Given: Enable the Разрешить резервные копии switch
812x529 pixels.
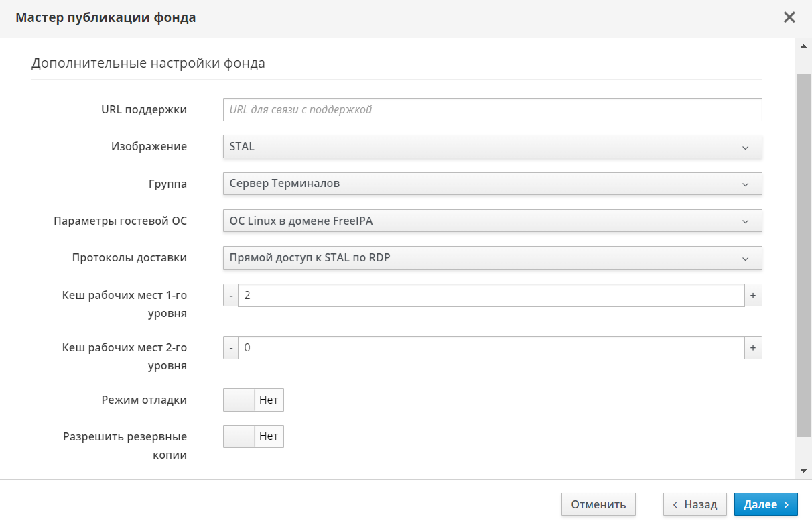Looking at the screenshot, I should 253,436.
